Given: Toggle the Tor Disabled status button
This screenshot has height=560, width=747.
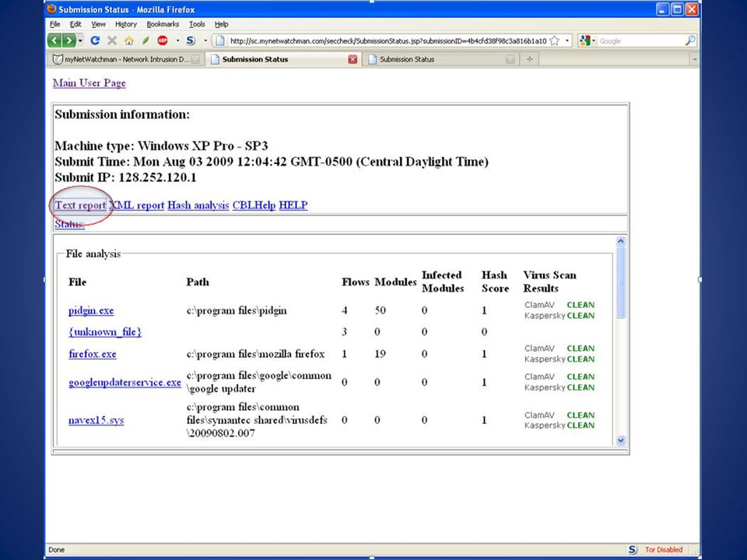Looking at the screenshot, I should pyautogui.click(x=664, y=550).
